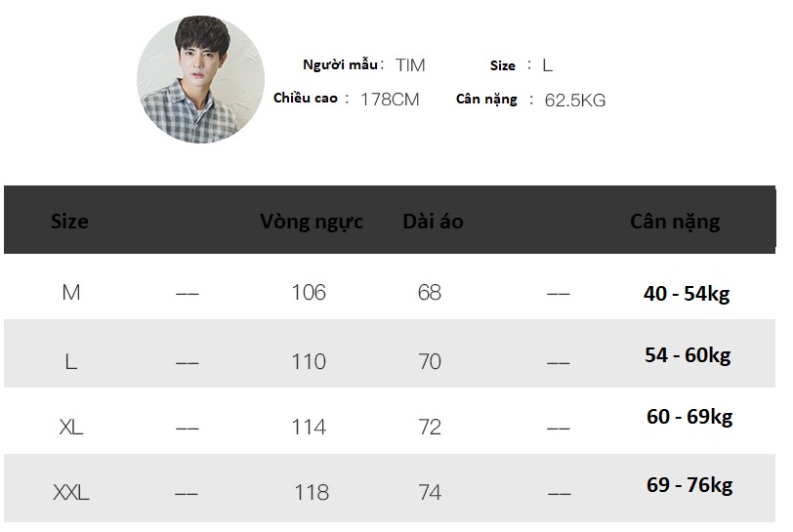Click the 110 chest measurement value
Screen dimensions: 793x532
309,361
